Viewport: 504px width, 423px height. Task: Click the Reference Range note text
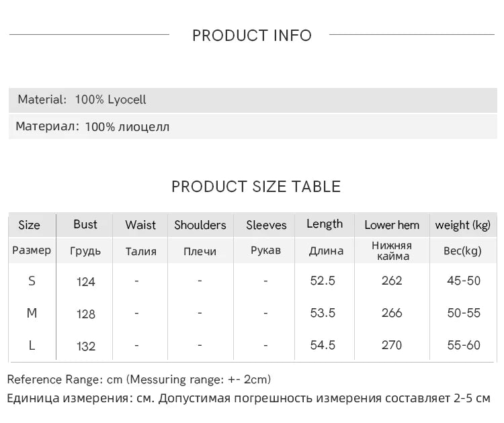tap(139, 379)
